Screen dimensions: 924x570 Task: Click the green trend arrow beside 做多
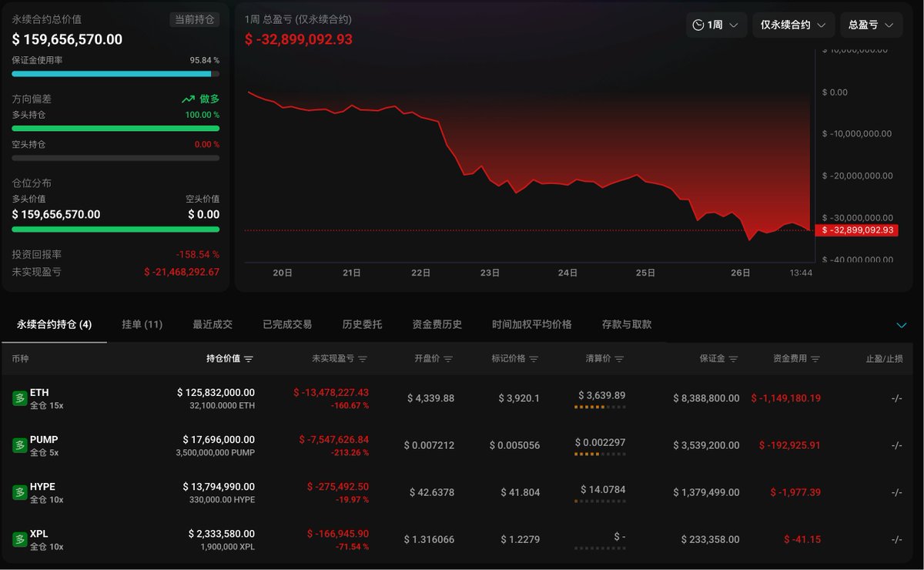pos(188,99)
